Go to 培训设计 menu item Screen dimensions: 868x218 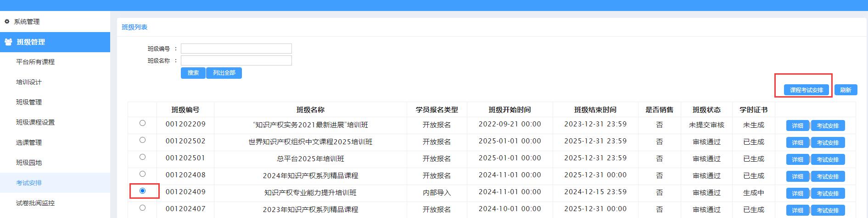click(29, 82)
